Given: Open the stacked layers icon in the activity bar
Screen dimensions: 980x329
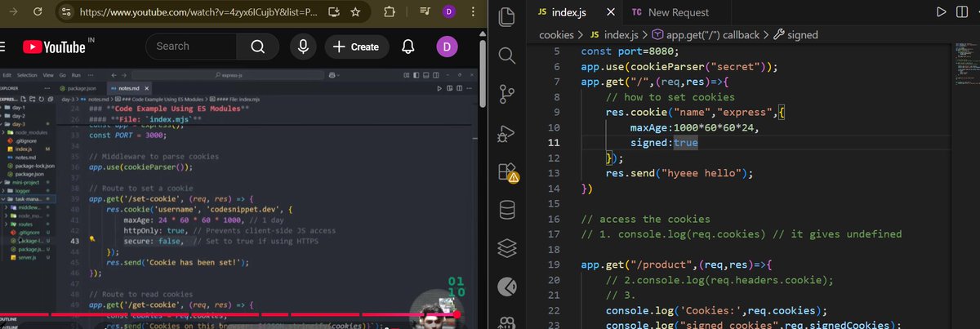Looking at the screenshot, I should [x=507, y=247].
